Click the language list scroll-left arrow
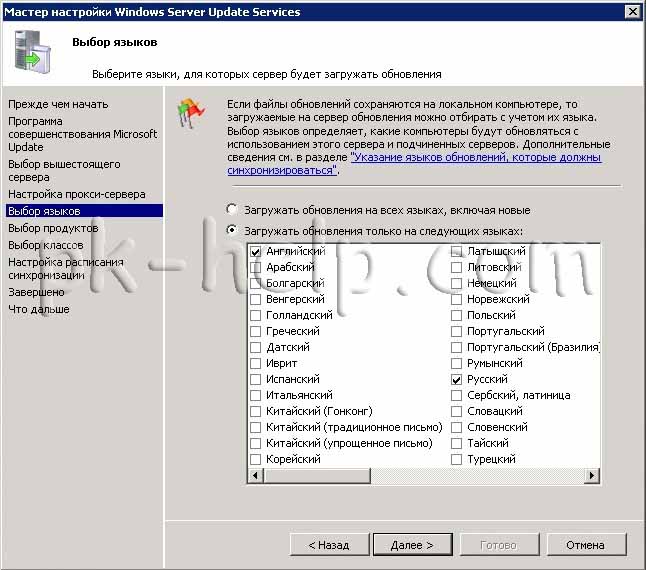646x570 pixels. (255, 475)
